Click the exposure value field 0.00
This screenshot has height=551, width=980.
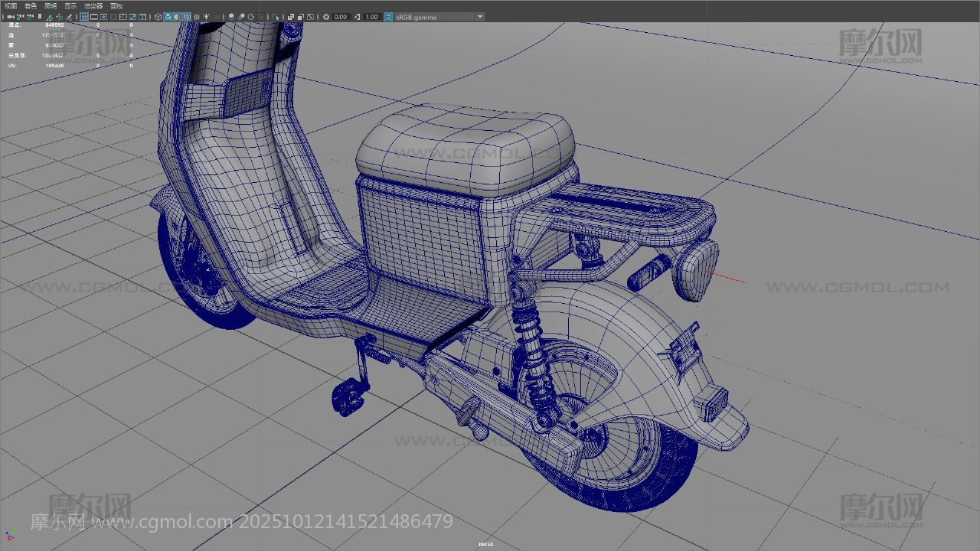click(341, 17)
